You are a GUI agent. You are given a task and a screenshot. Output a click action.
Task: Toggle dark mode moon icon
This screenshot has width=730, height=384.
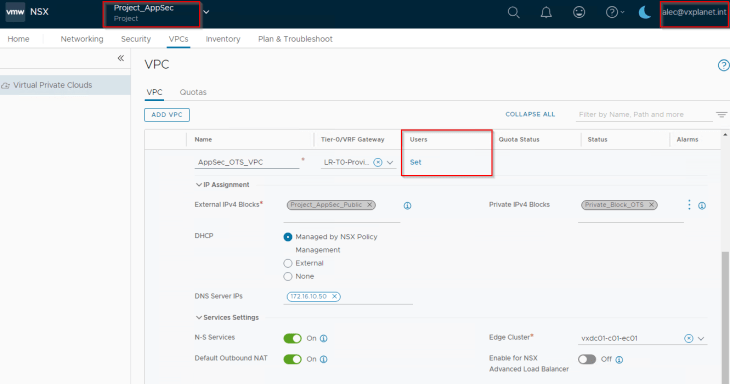coord(644,12)
